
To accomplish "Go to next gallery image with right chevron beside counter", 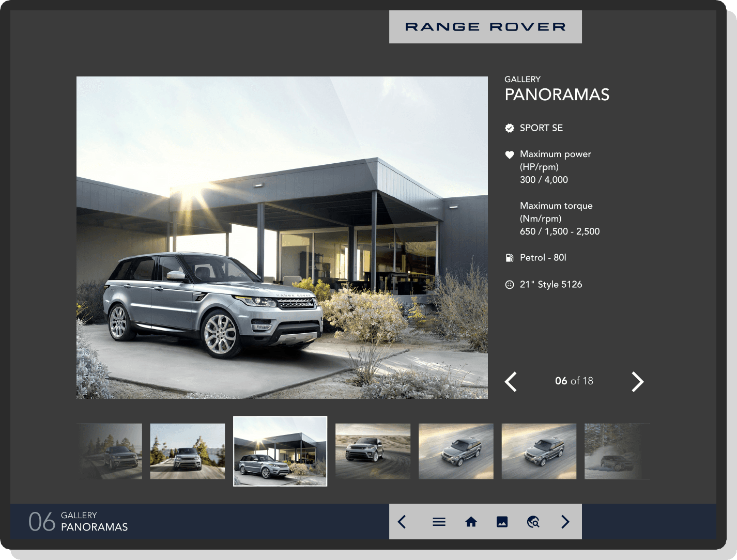I will 638,382.
